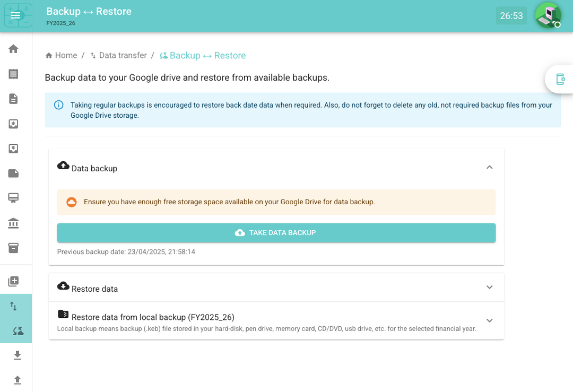Viewport: 573px width, 392px height.
Task: Click TAKE DATA BACKUP button
Action: 276,233
